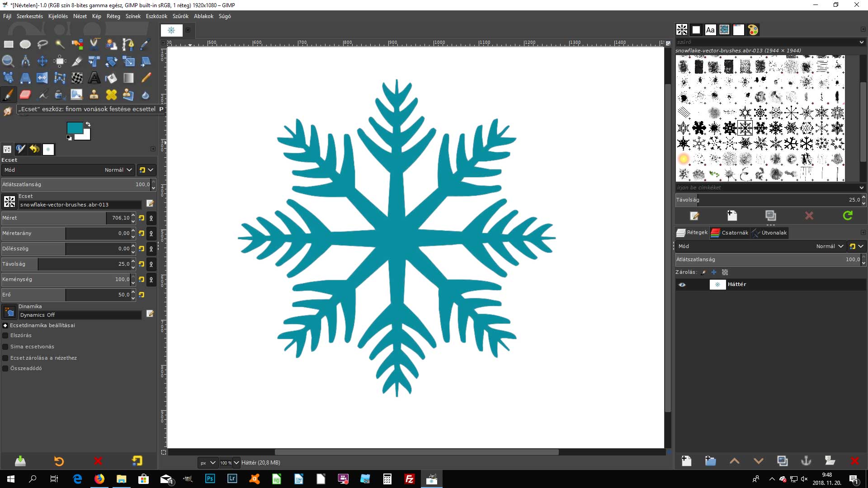Image resolution: width=868 pixels, height=488 pixels.
Task: Enable Sima ecsetvonás checkbox
Action: pos(6,347)
